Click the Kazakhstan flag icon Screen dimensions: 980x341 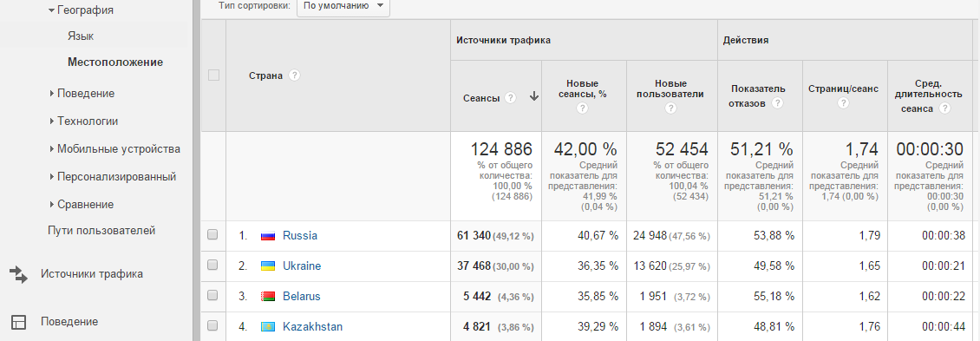point(267,326)
